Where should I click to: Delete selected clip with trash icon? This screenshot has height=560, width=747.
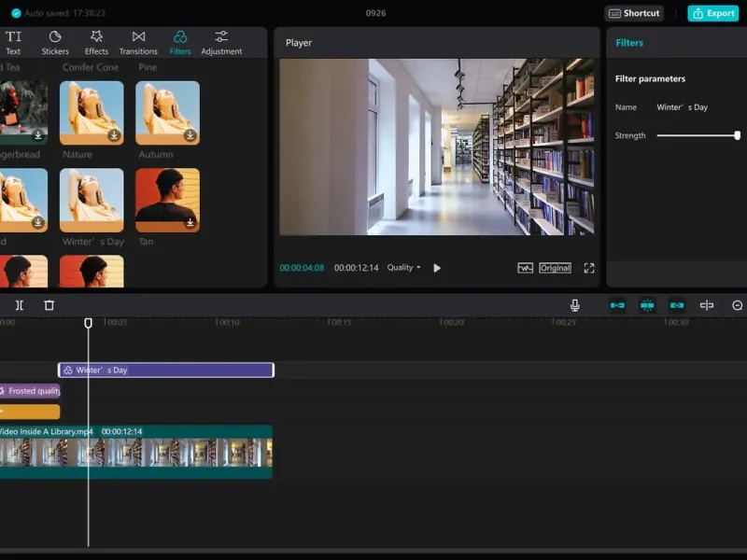[49, 305]
